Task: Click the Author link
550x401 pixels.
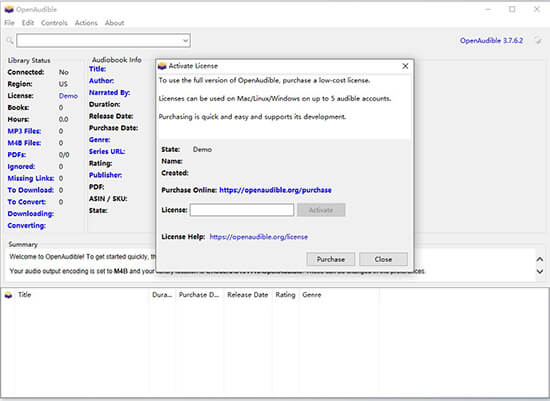Action: click(x=101, y=81)
